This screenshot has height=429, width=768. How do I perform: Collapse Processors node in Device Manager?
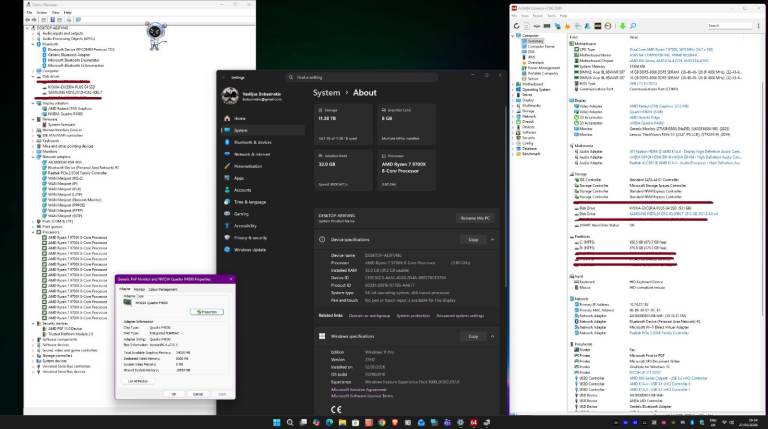[34, 231]
